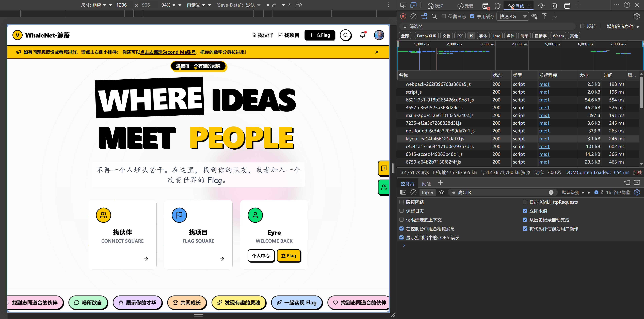Click the record network log button
Screen dimensions: 644x319
(x=403, y=16)
